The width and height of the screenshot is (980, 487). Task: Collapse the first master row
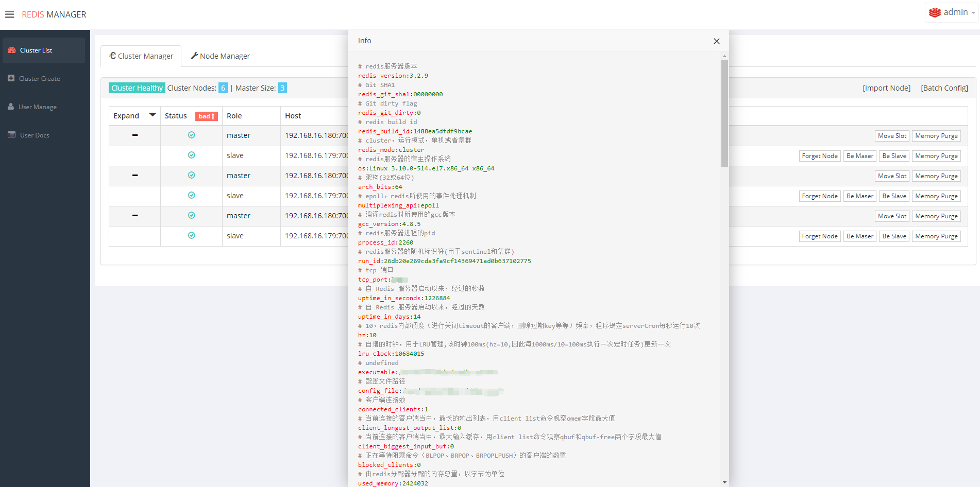tap(135, 135)
